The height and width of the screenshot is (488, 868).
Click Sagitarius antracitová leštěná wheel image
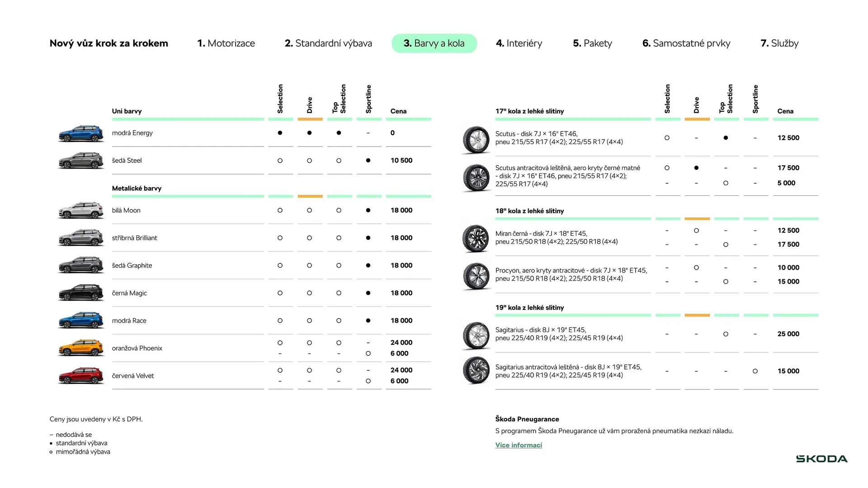point(476,371)
